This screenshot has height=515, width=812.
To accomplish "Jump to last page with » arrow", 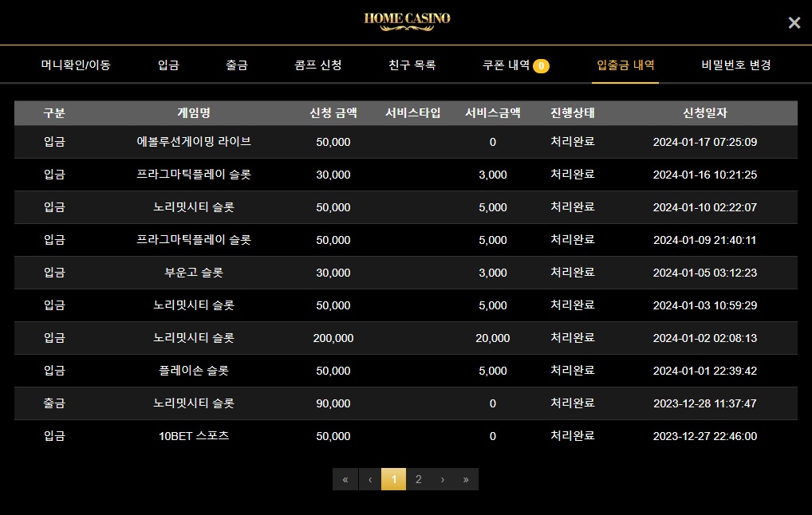I will (466, 479).
